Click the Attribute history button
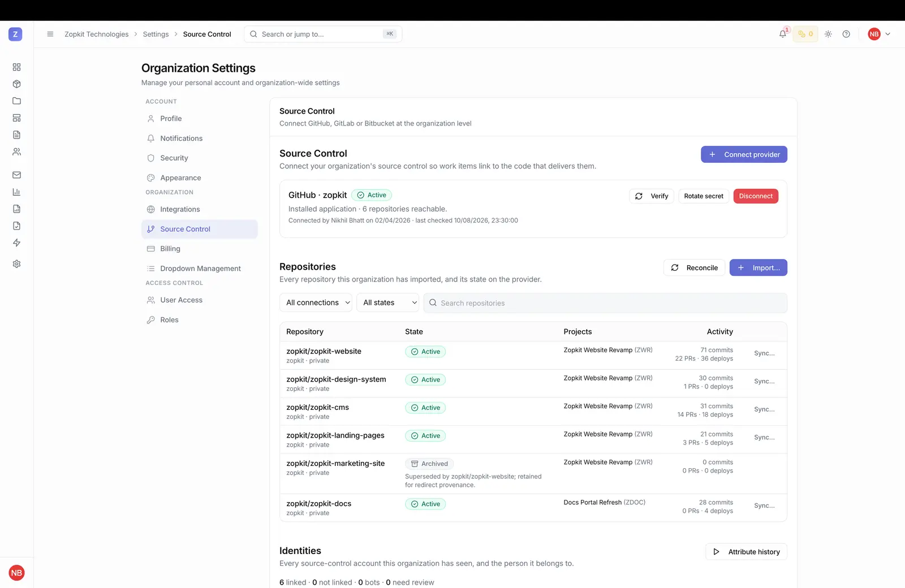 [x=746, y=552]
